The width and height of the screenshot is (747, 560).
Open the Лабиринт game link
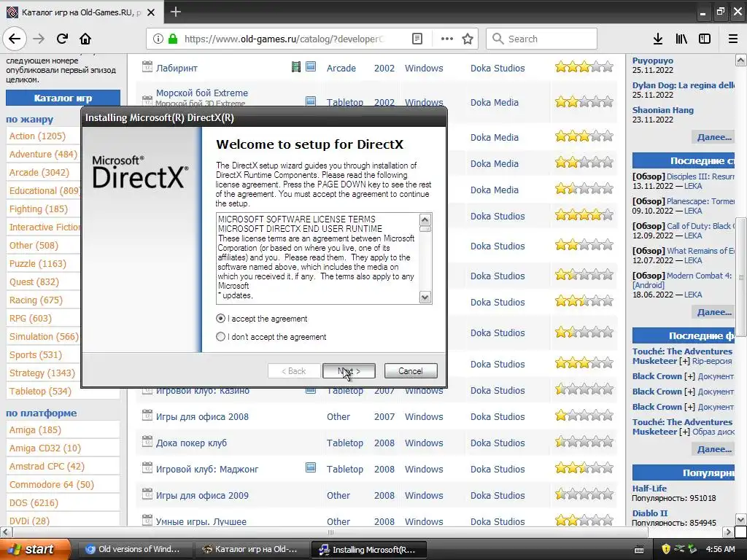click(177, 68)
